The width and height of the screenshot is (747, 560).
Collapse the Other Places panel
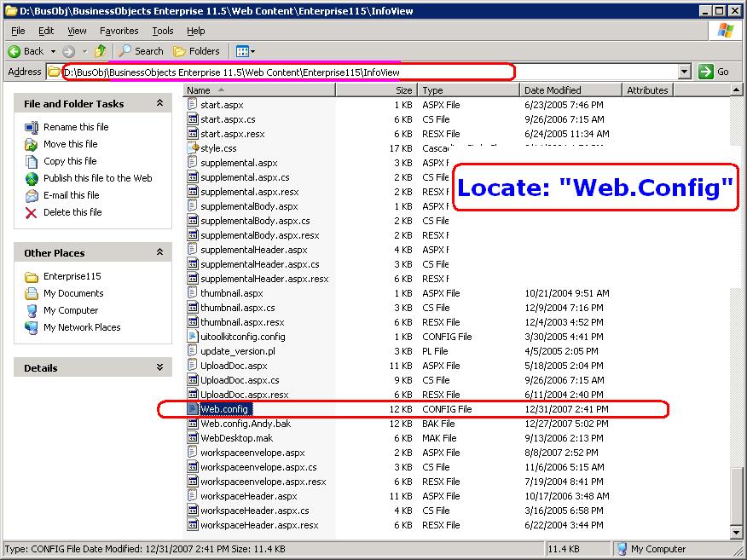[160, 252]
